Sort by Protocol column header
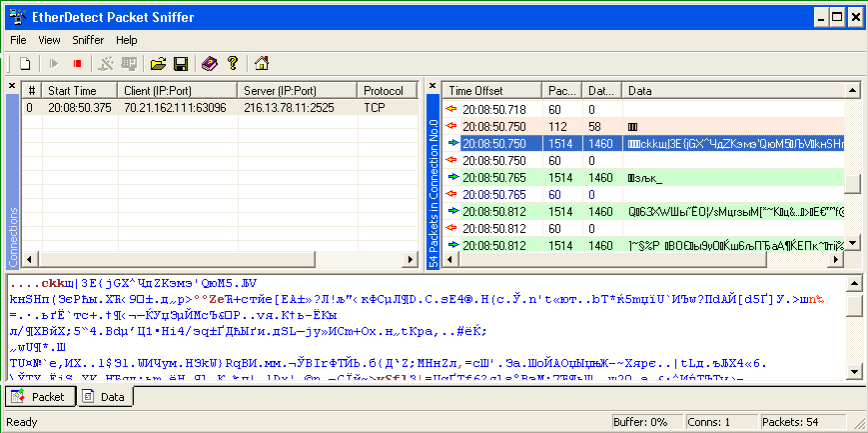Viewport: 868px width, 433px height. click(x=388, y=90)
